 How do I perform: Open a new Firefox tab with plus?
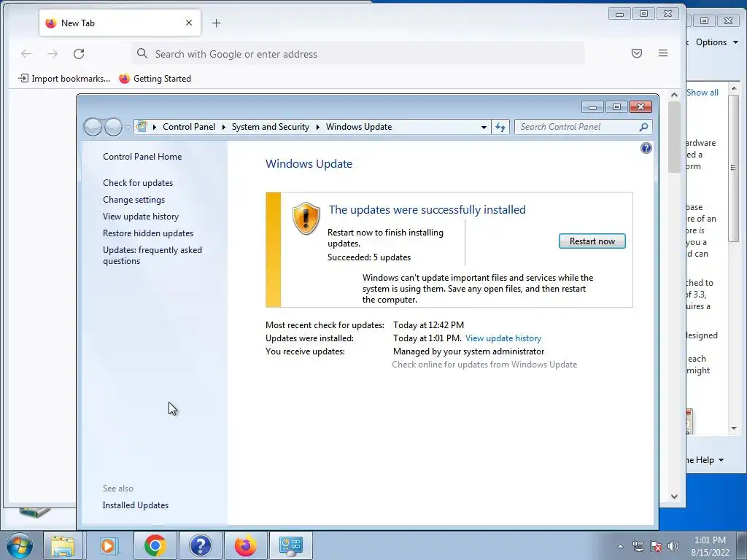pos(216,23)
